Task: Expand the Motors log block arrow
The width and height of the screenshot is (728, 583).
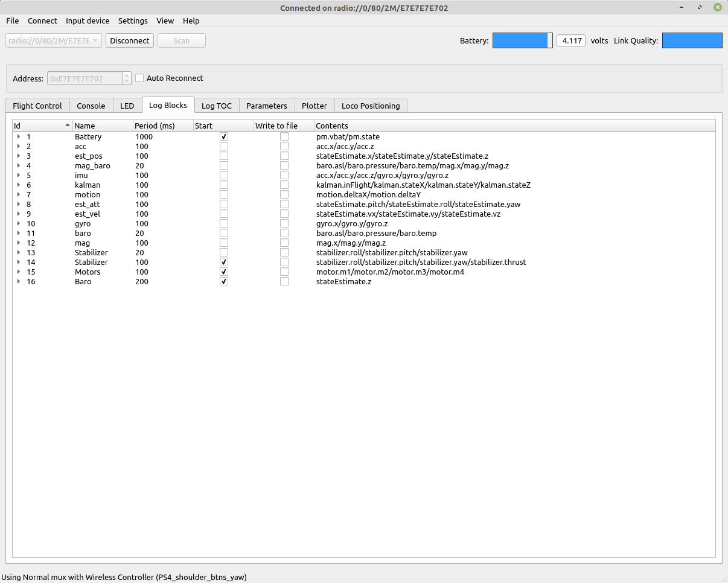Action: 19,272
